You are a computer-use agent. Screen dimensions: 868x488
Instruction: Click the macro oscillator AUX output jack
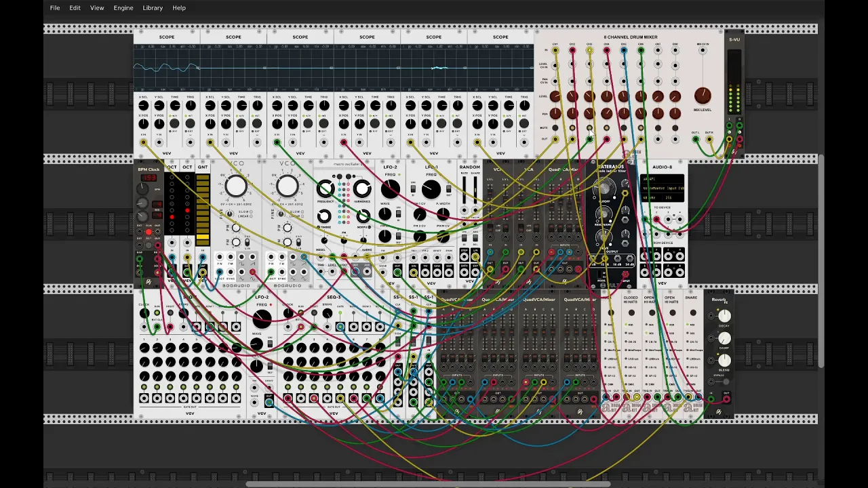pyautogui.click(x=367, y=271)
